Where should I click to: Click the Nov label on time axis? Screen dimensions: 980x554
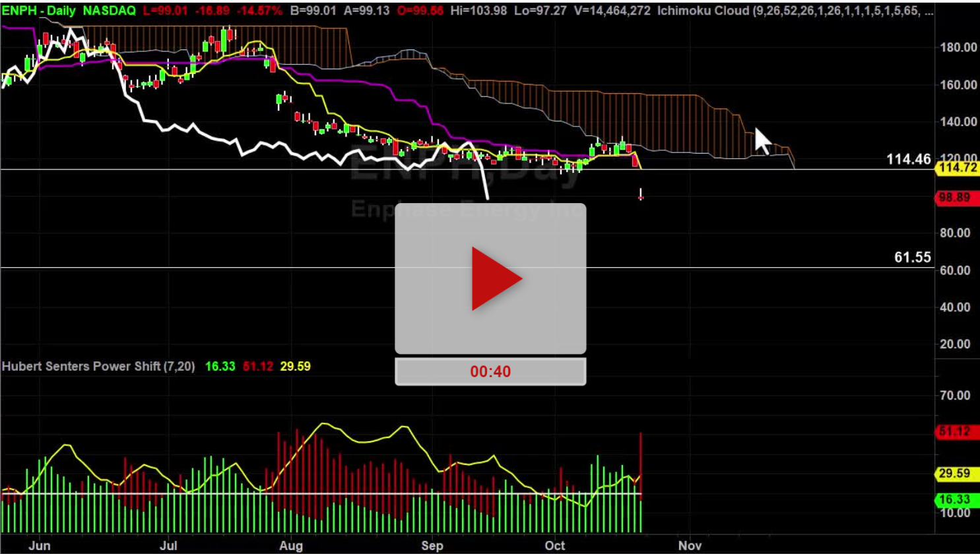pos(690,545)
